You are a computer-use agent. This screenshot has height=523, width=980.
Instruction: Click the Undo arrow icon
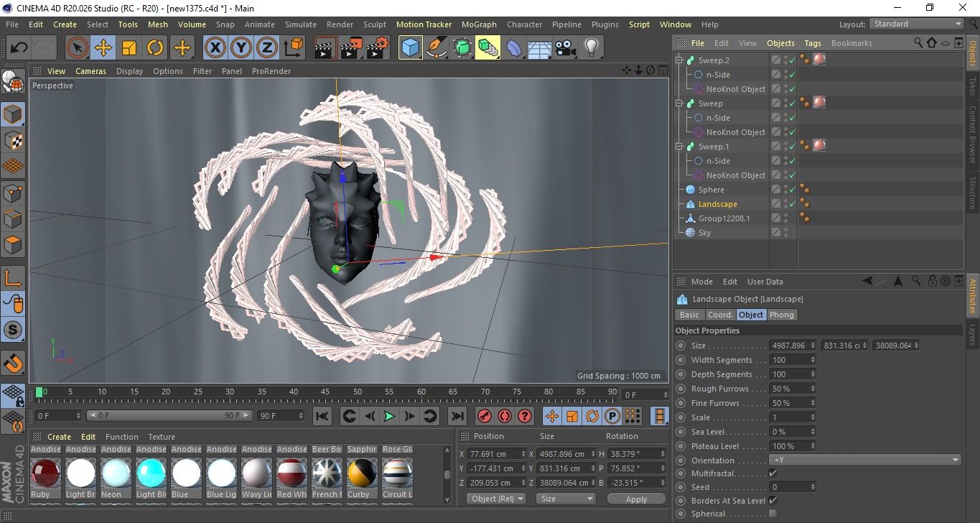(19, 48)
